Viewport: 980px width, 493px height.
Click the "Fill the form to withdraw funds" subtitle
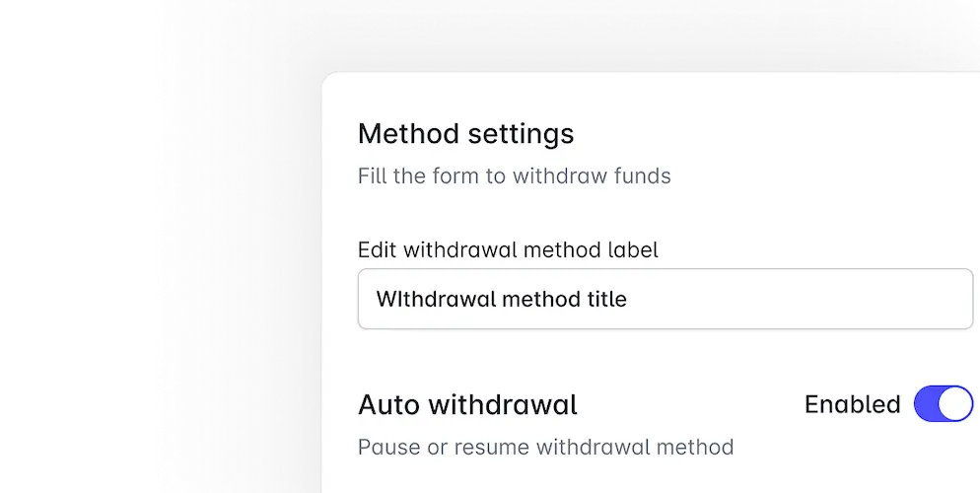click(x=514, y=176)
